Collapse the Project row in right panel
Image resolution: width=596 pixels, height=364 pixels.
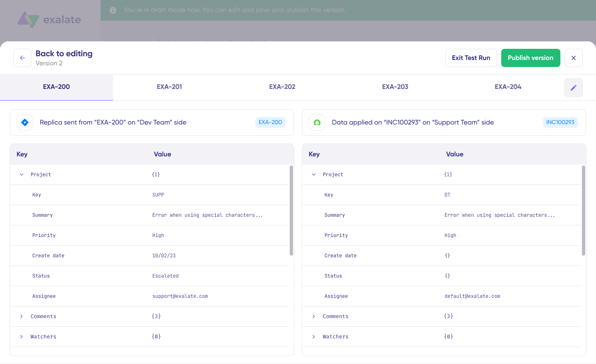[314, 175]
